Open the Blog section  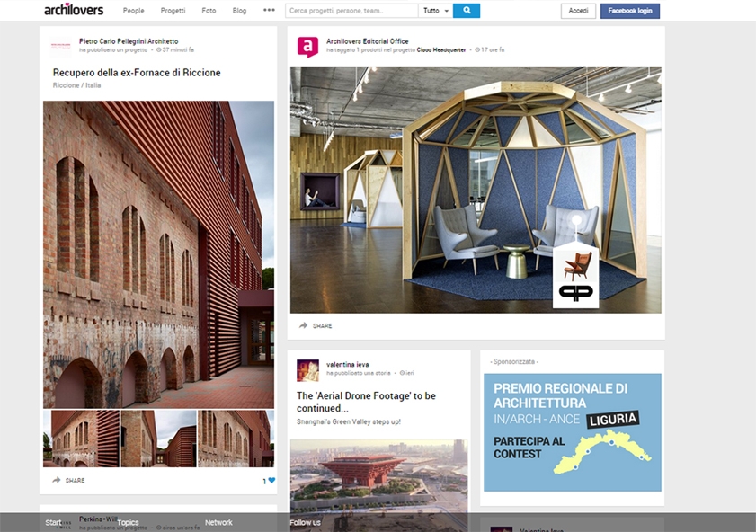pyautogui.click(x=240, y=11)
